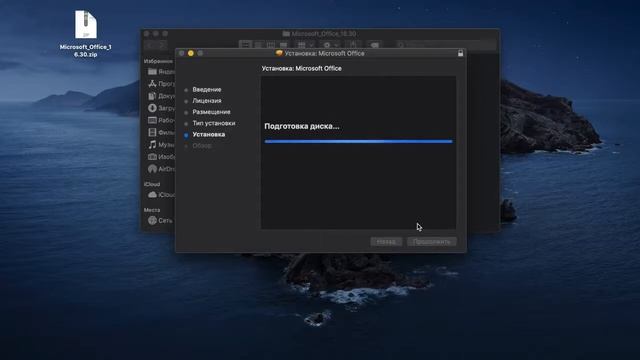Select the Установка installer step
Image resolution: width=640 pixels, height=360 pixels.
[209, 134]
